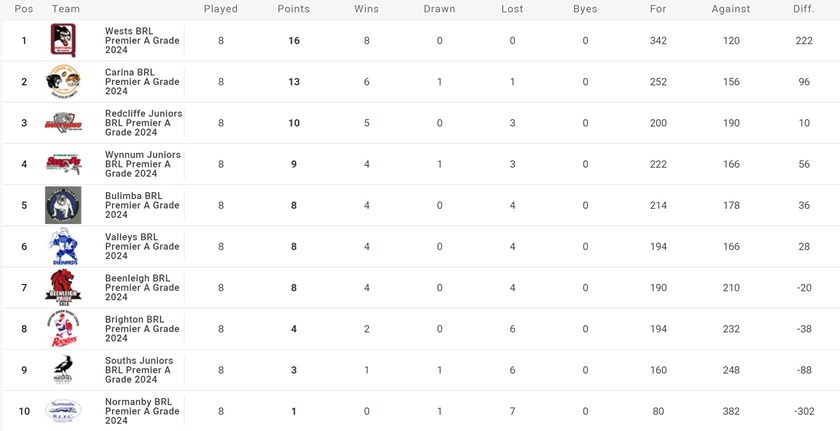Image resolution: width=840 pixels, height=431 pixels.
Task: Sort table by Wins column header
Action: coord(366,9)
